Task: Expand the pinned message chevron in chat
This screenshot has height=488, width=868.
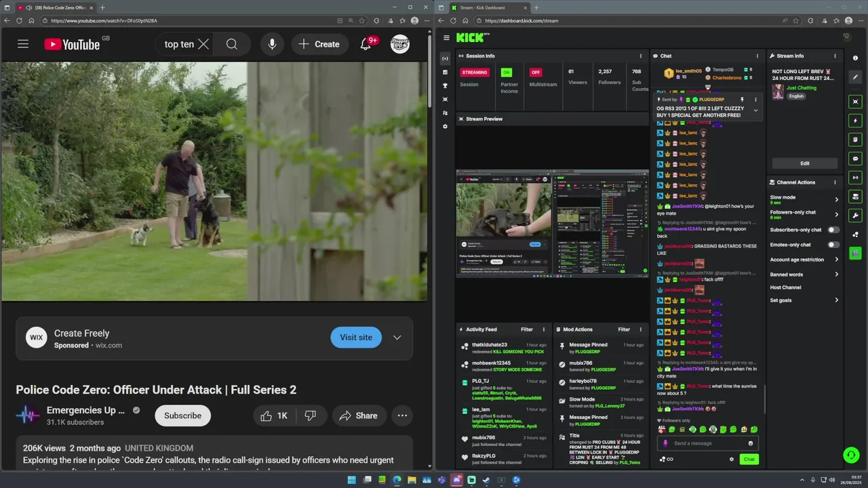Action: (x=756, y=110)
